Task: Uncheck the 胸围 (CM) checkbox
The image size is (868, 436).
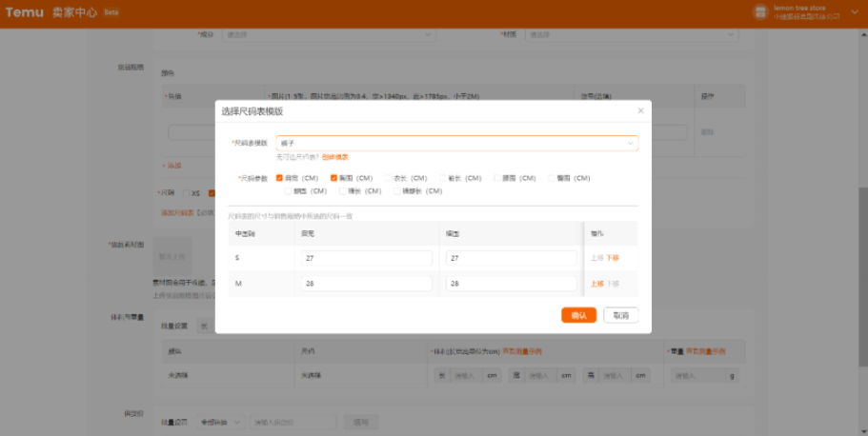Action: (x=334, y=178)
